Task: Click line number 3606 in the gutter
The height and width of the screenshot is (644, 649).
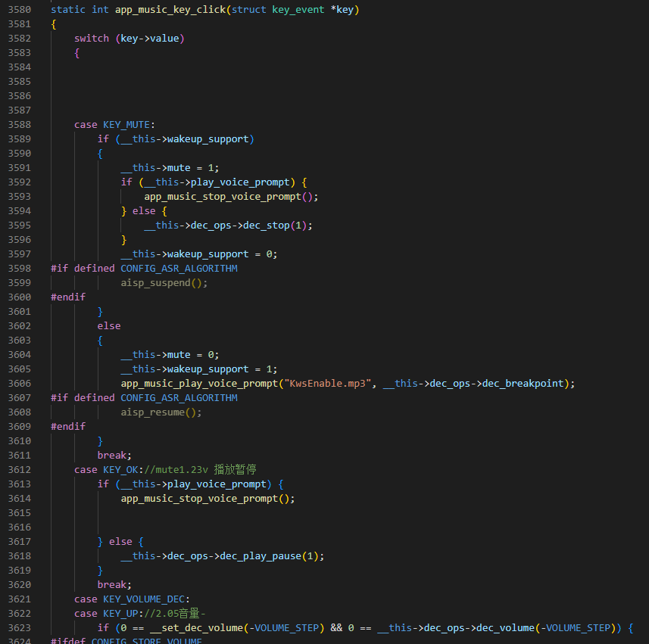Action: pos(20,384)
